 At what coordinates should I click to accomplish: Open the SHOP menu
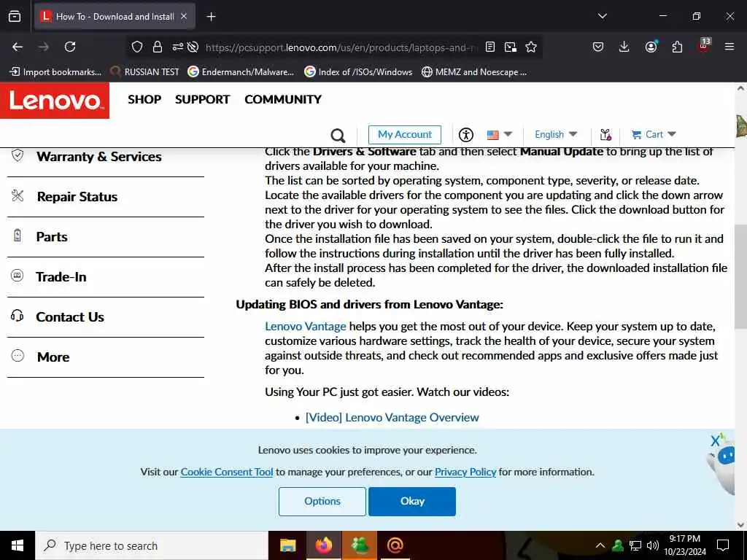[144, 99]
